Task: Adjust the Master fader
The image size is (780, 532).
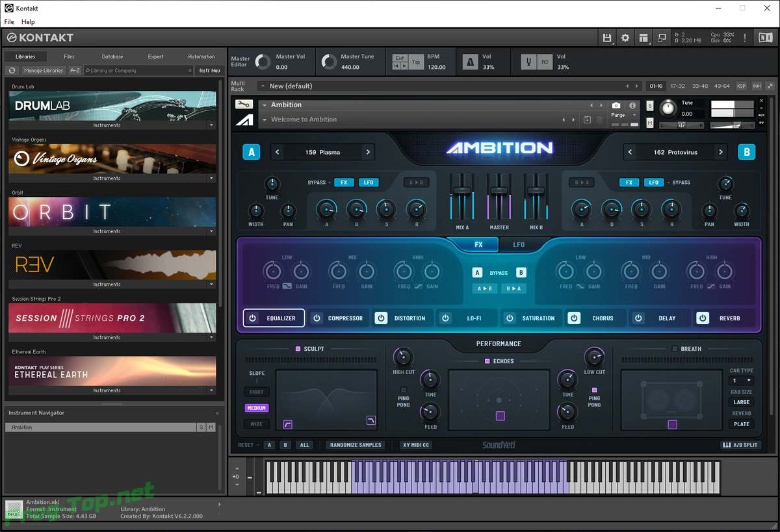Action: tap(499, 190)
